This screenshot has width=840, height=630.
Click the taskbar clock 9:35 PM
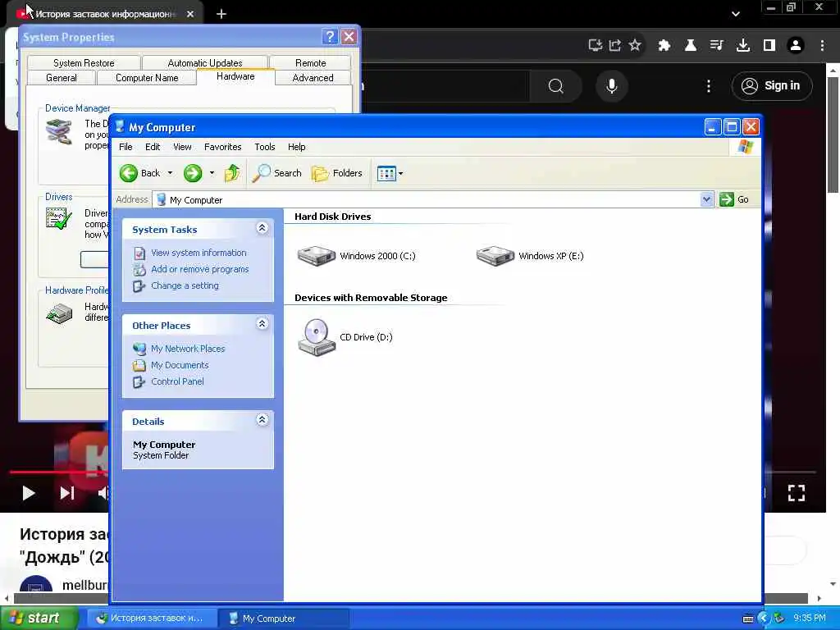tap(810, 618)
